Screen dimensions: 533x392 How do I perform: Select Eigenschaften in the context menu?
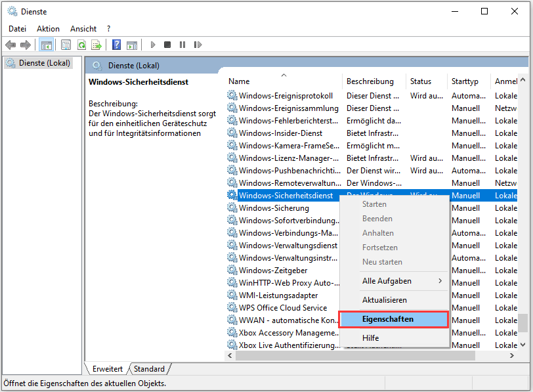pyautogui.click(x=393, y=319)
